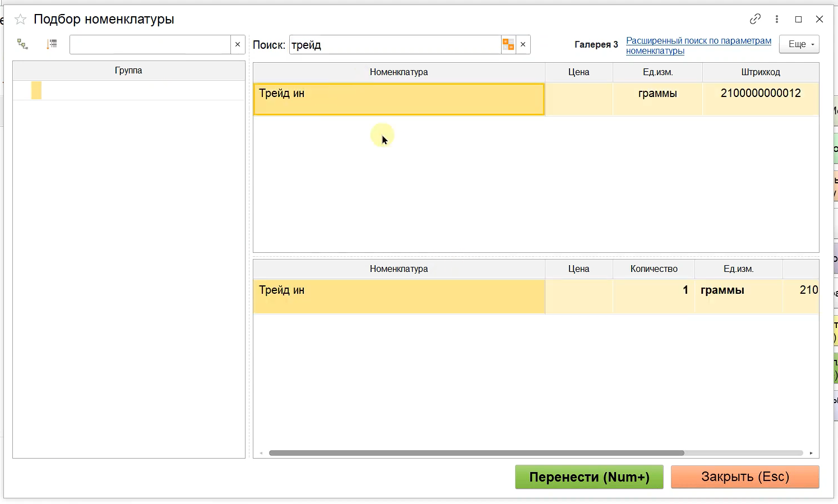Select the Трейд ин row in the upper list

399,99
